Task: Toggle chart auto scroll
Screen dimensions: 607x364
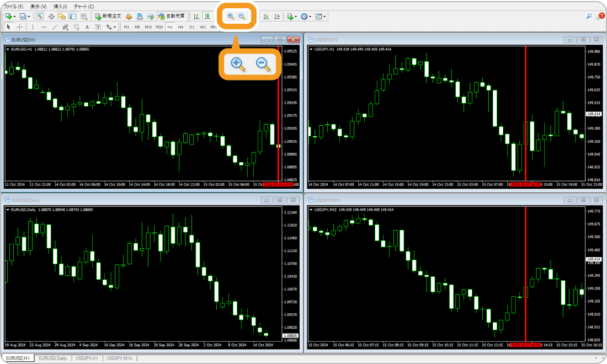Action: tap(266, 16)
